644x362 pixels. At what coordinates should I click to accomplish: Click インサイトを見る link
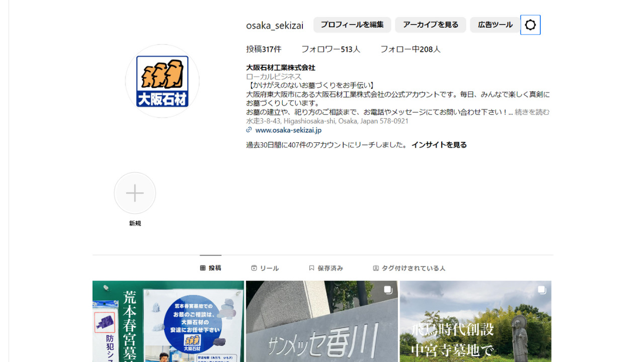[439, 145]
